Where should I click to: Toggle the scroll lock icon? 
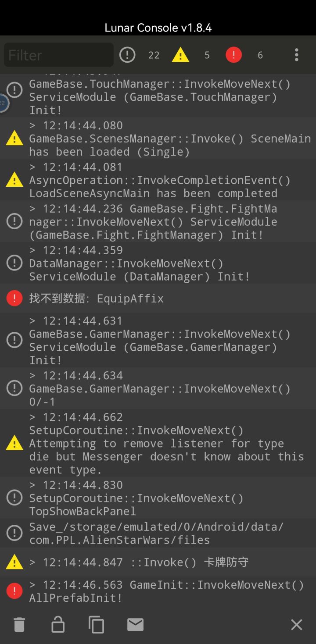[x=58, y=624]
